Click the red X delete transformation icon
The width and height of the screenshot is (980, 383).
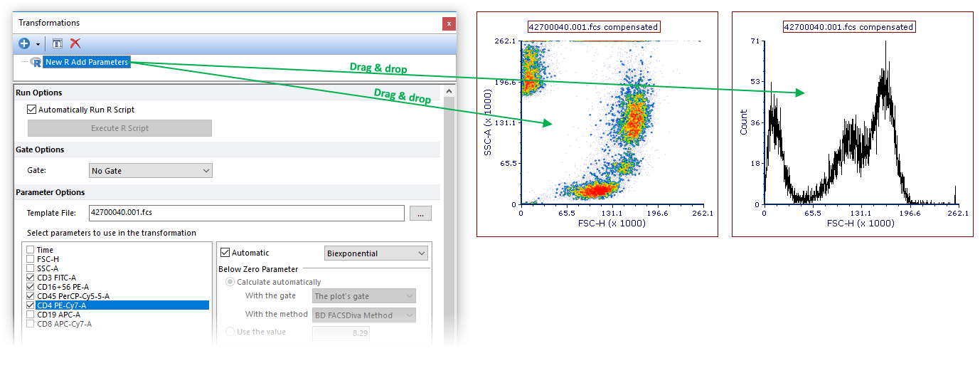pos(75,43)
